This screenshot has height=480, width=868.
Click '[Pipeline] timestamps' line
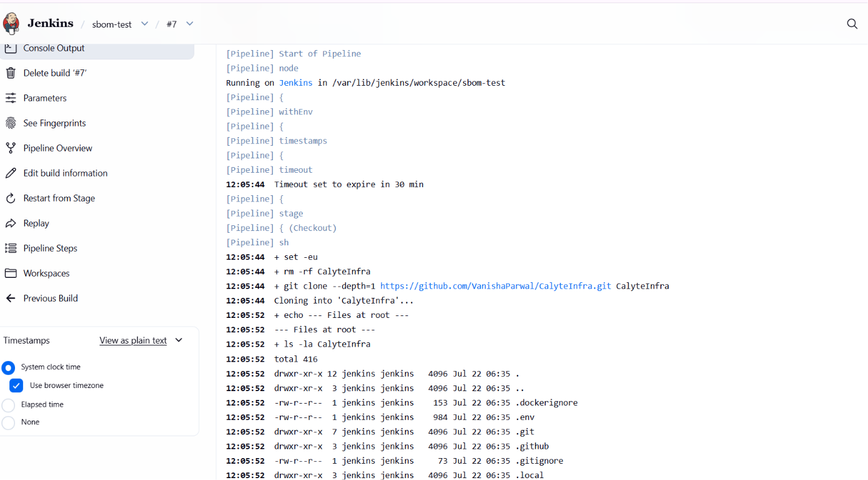pos(277,141)
